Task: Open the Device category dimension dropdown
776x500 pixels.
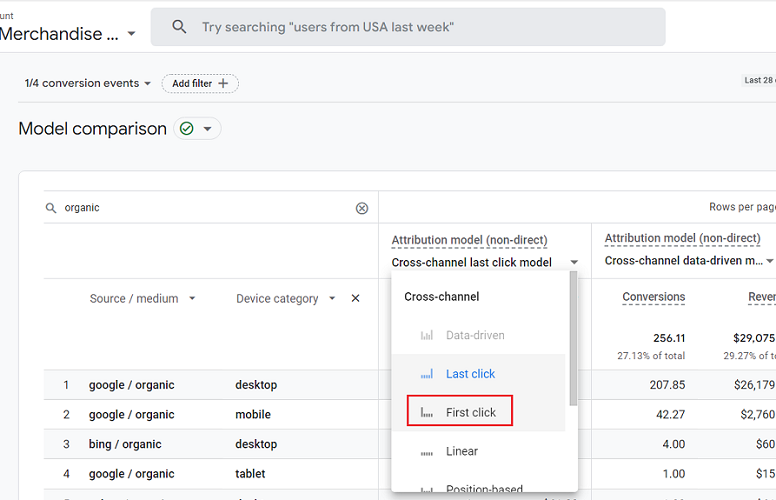Action: coord(286,299)
